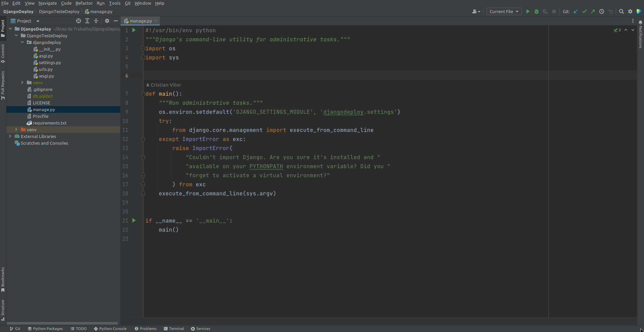Click the Debug bug icon
Screen dimensions: 644x332
[x=537, y=11]
